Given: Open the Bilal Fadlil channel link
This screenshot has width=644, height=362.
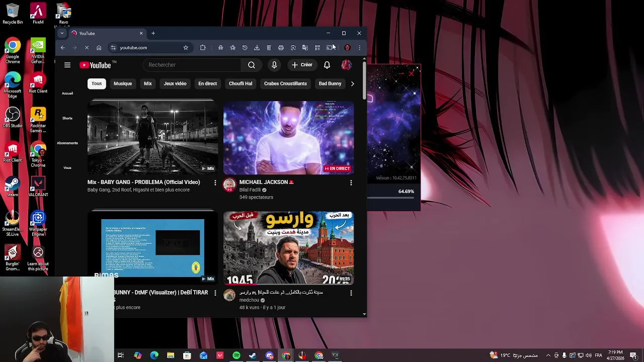Looking at the screenshot, I should click(x=250, y=190).
